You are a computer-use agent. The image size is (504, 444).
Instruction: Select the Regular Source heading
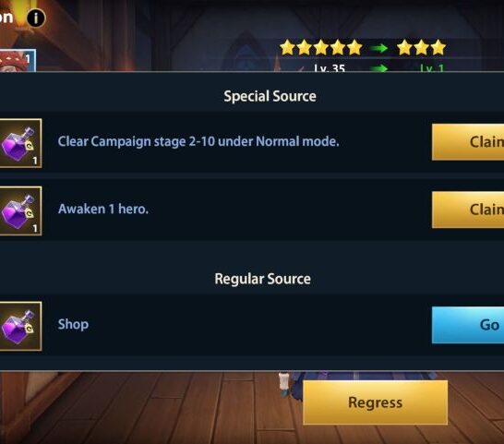pyautogui.click(x=262, y=279)
